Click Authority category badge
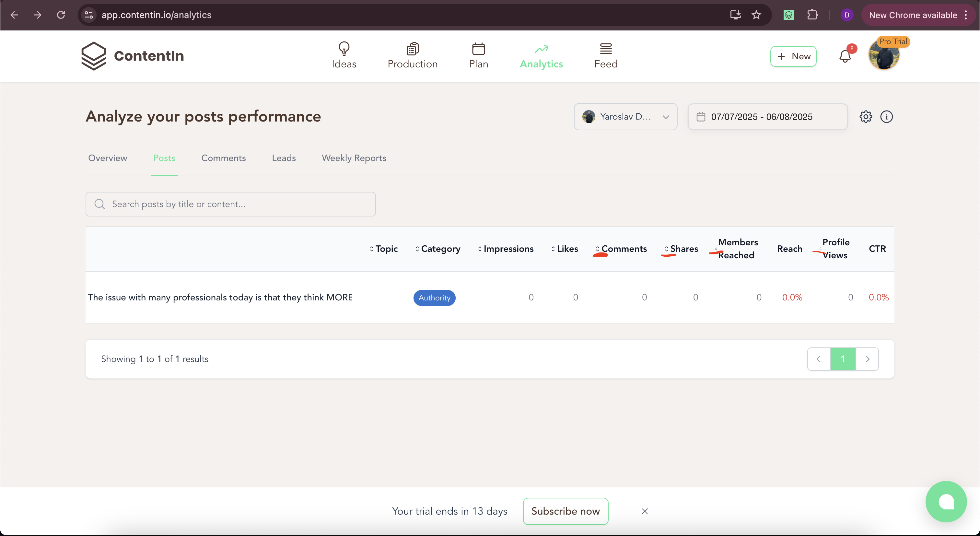Viewport: 980px width, 536px height. point(435,298)
